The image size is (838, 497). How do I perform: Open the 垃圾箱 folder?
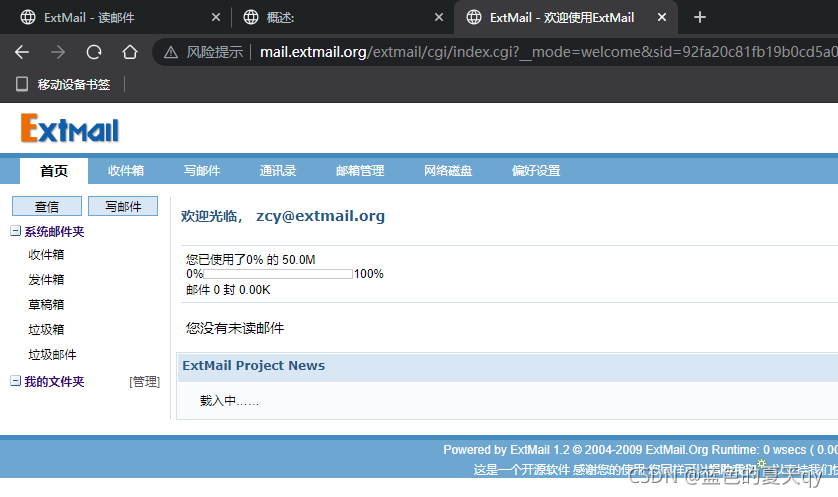click(x=46, y=330)
